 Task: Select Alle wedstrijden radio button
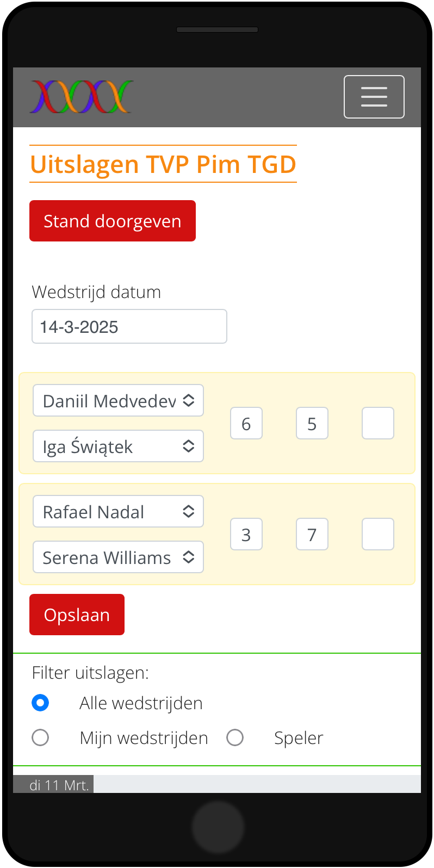coord(40,703)
